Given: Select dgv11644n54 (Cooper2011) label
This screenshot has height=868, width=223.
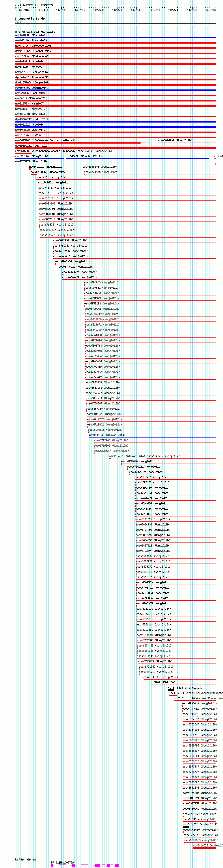Looking at the screenshot, I should [x=33, y=51].
